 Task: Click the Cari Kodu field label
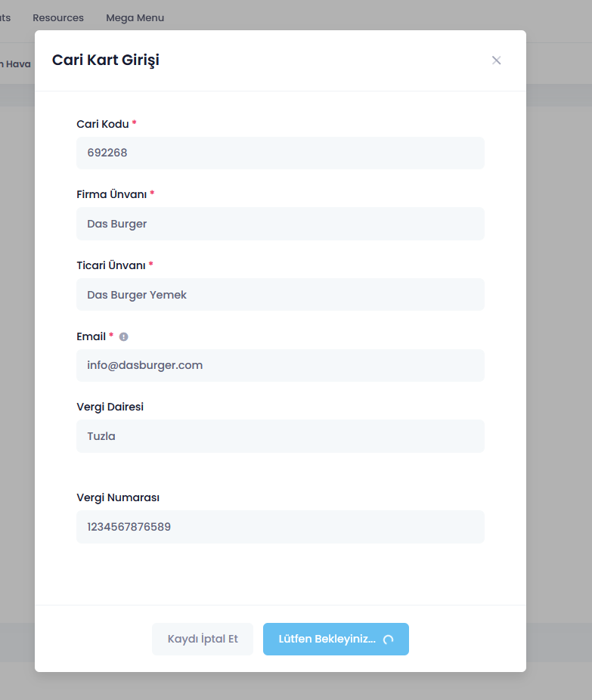coord(103,124)
